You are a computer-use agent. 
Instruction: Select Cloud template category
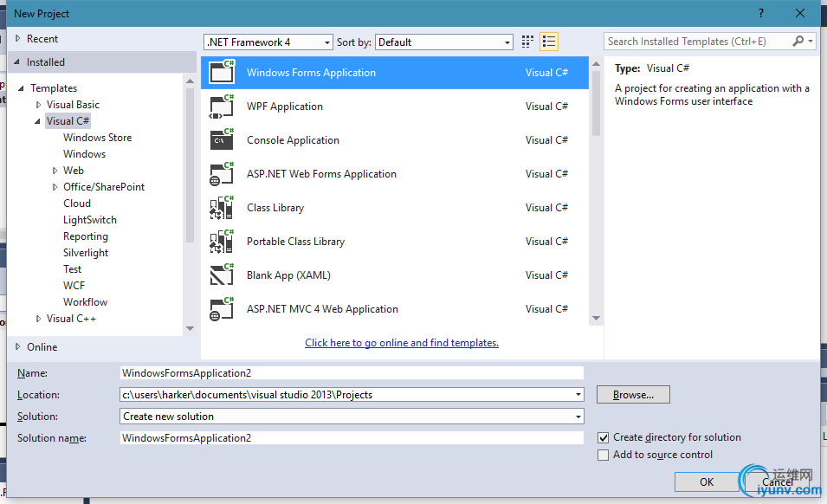point(77,204)
